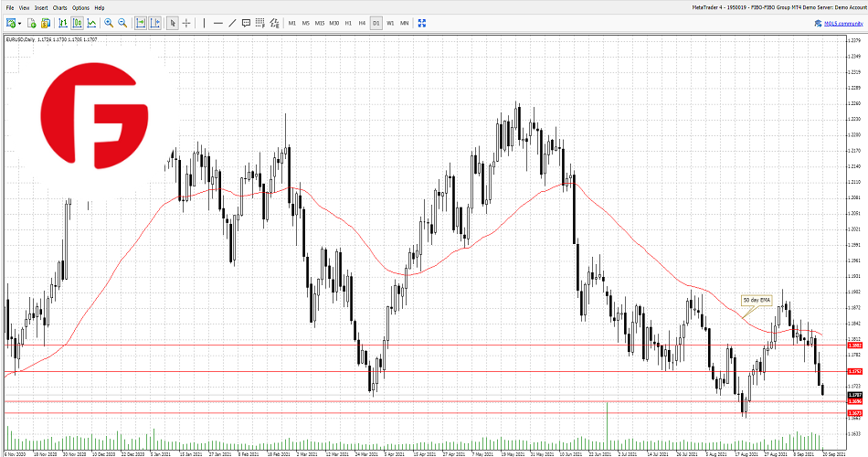Click the zoom out magnifier icon
The height and width of the screenshot is (457, 868).
(x=122, y=23)
